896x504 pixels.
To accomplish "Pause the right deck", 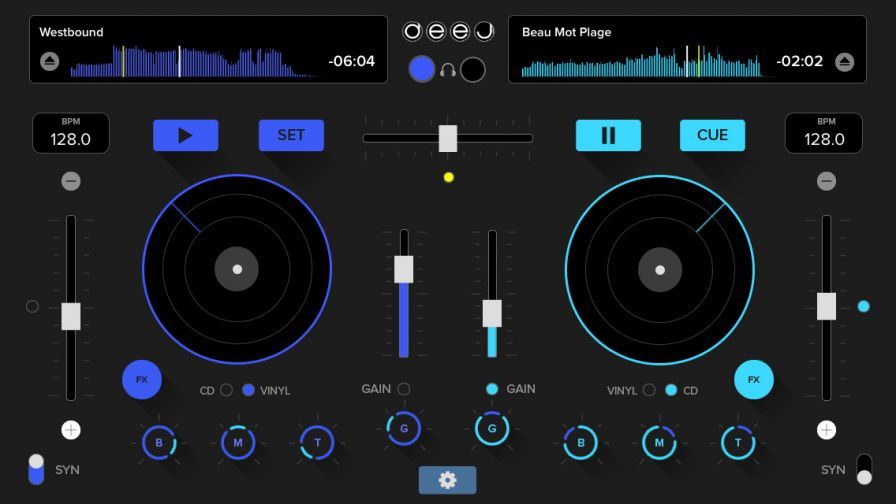I will click(608, 135).
